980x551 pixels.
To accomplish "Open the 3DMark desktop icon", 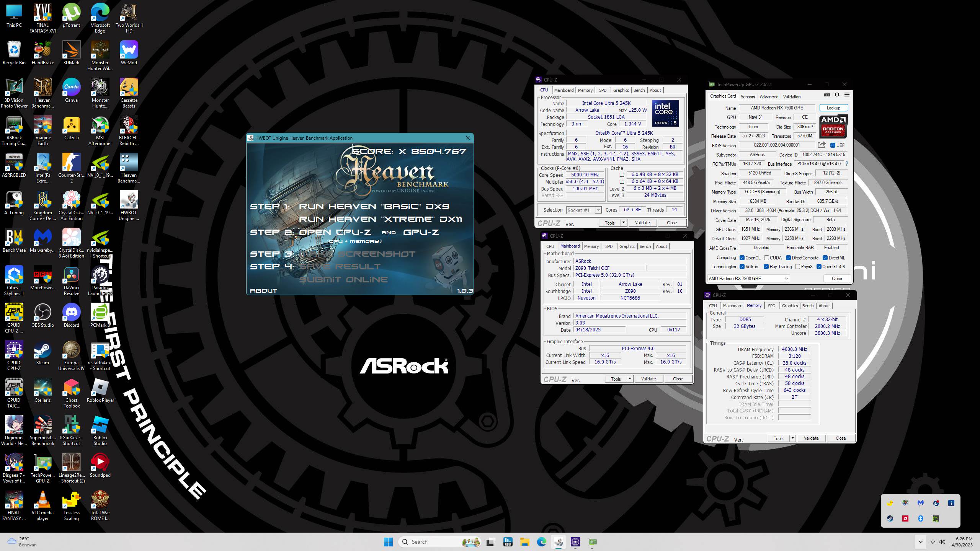I will [x=71, y=53].
